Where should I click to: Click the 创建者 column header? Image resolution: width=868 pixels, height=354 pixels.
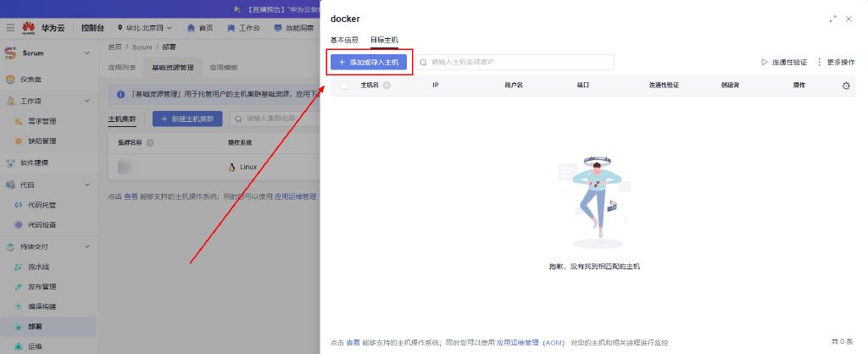(730, 86)
